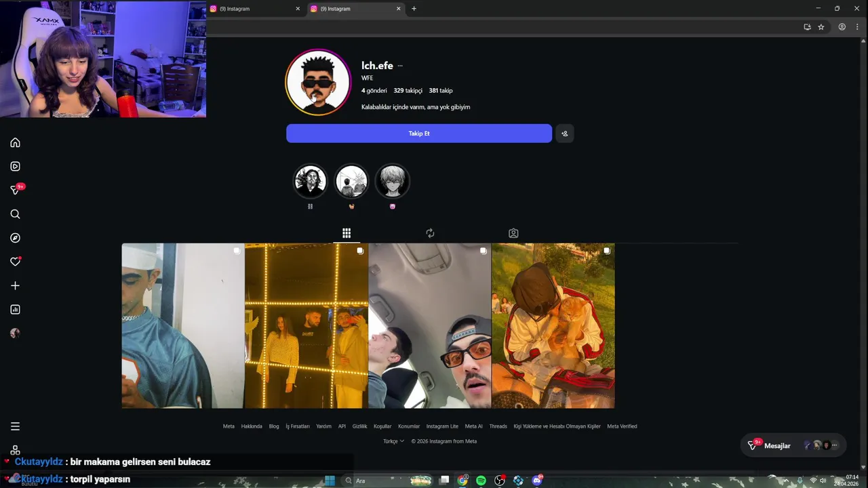Close the first Instagram tab
868x488 pixels.
pos(298,9)
